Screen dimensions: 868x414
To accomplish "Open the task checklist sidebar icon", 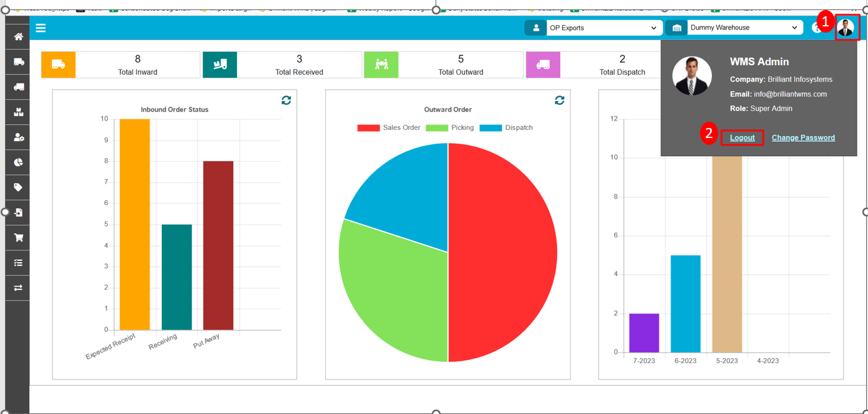I will click(x=18, y=263).
